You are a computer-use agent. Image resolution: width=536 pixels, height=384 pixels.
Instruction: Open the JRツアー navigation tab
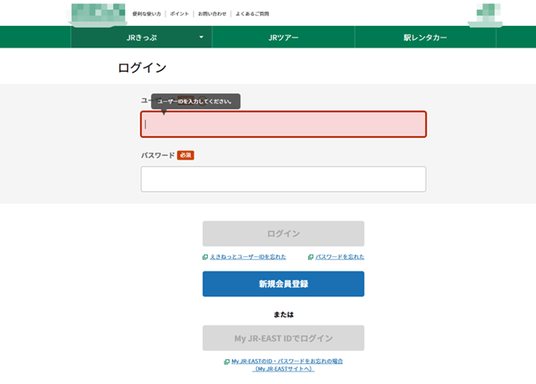click(x=283, y=37)
